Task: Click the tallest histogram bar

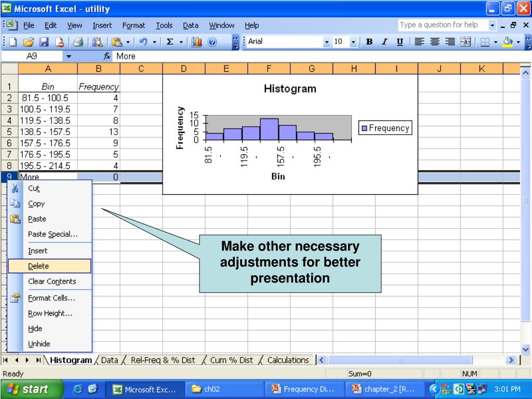Action: [x=270, y=129]
